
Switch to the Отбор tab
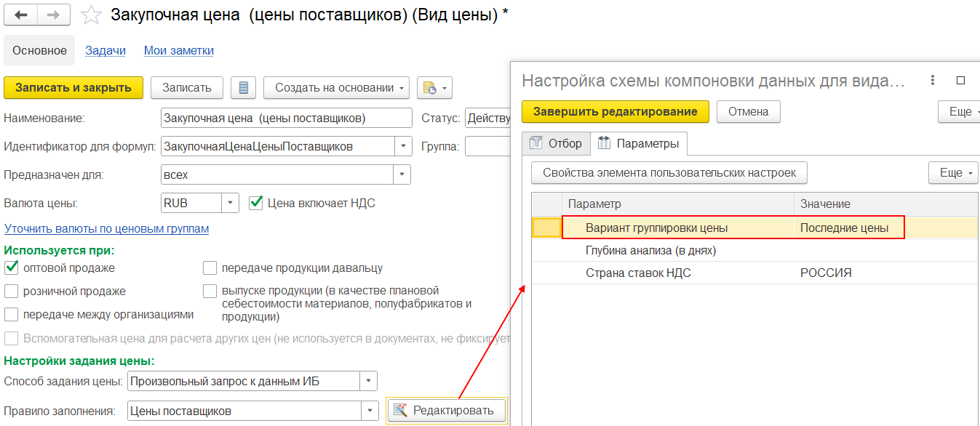[x=556, y=143]
